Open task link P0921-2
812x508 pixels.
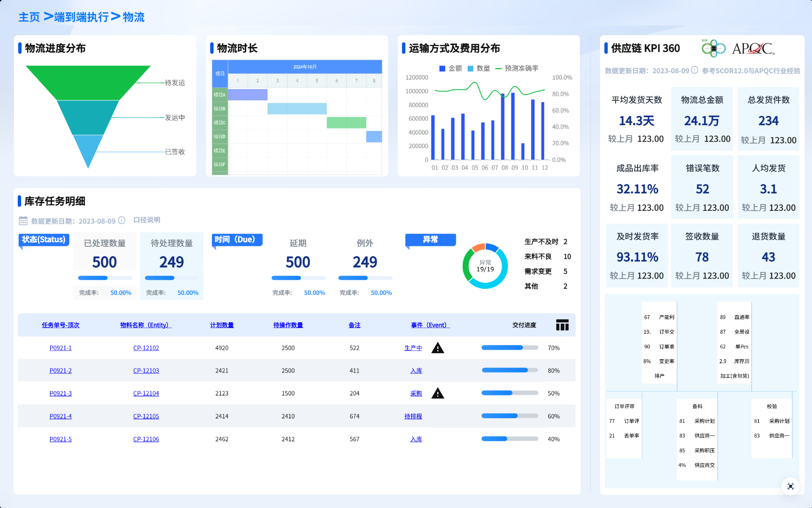click(x=60, y=371)
